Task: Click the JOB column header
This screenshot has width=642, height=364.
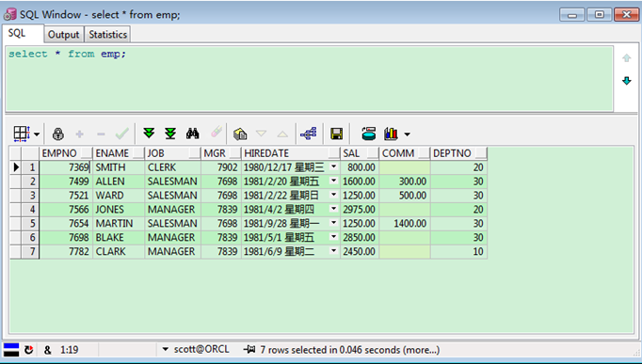Action: 173,153
